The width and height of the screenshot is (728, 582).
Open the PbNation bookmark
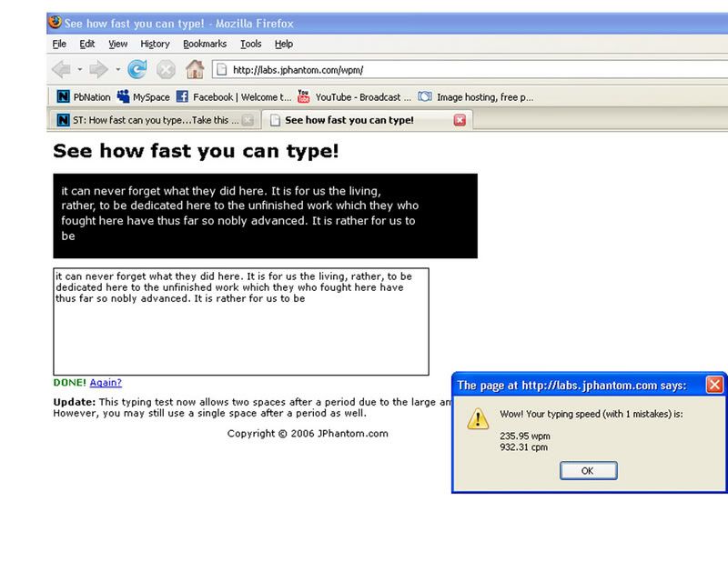(x=84, y=97)
